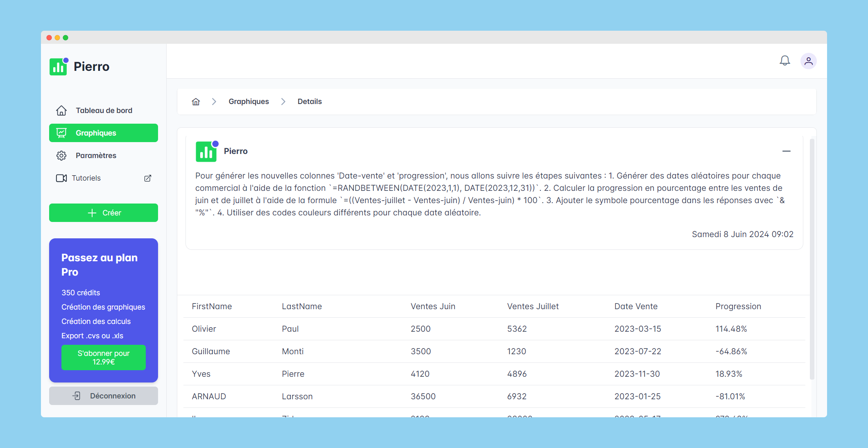The width and height of the screenshot is (868, 448).
Task: Go to Graphiques breadcrumb link
Action: [249, 102]
